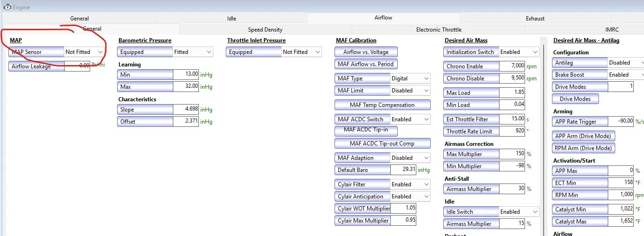644x236 pixels.
Task: Open the MAF Type dropdown
Action: click(410, 79)
